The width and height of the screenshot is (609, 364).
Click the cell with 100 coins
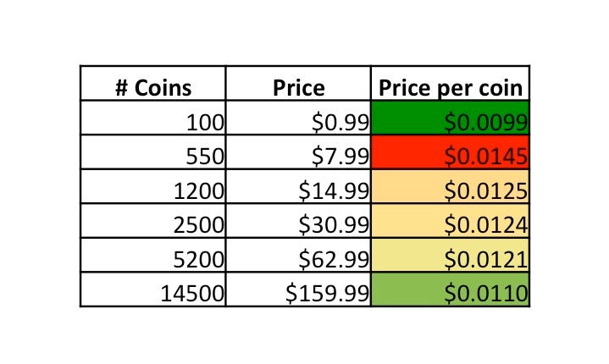[x=152, y=118]
